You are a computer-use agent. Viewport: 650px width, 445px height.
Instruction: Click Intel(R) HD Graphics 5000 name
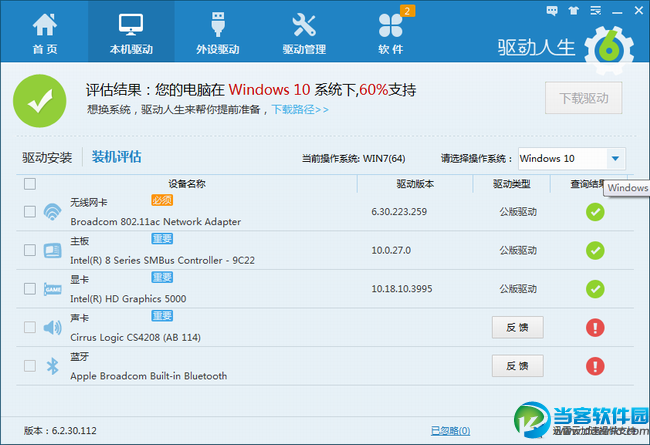[x=128, y=299]
